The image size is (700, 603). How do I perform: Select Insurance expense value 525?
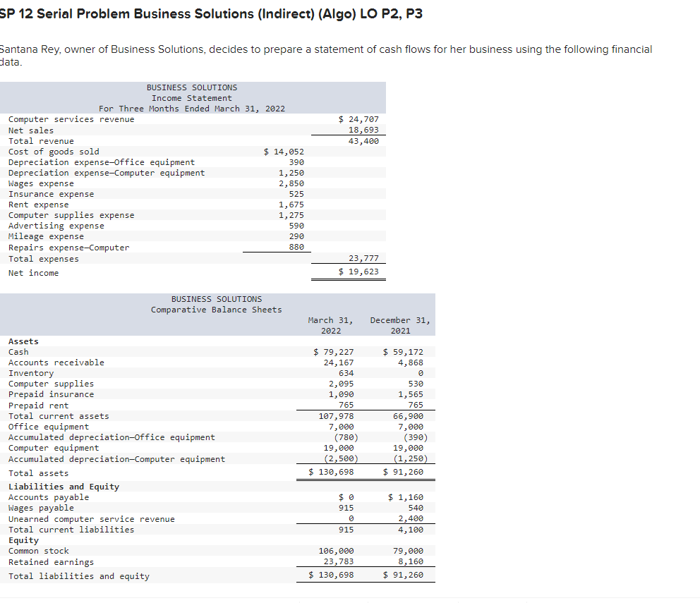click(296, 194)
